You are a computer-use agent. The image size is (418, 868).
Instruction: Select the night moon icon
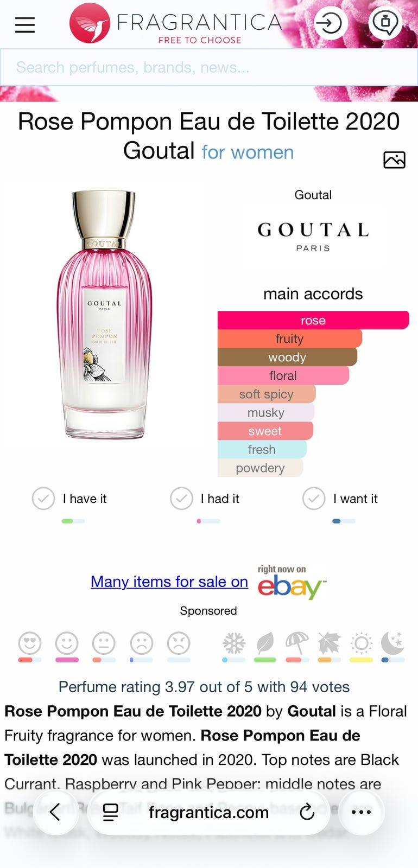pos(392,643)
